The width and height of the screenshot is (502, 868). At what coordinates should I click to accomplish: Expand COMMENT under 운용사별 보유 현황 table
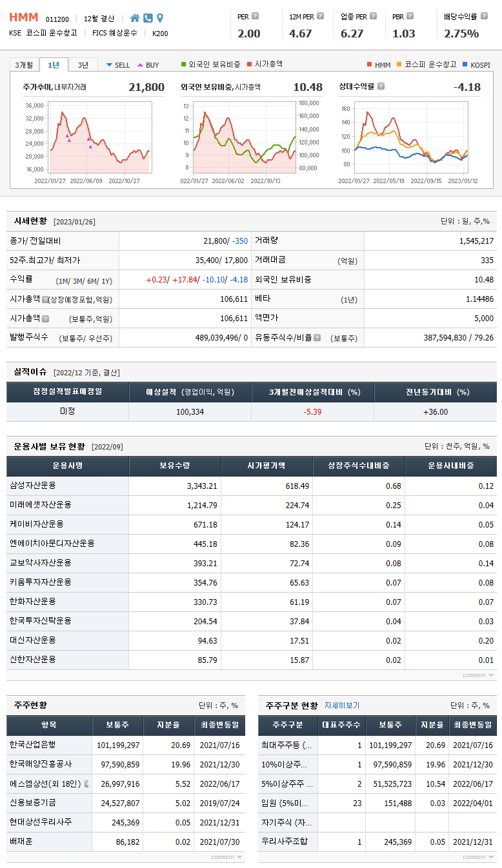coord(478,675)
